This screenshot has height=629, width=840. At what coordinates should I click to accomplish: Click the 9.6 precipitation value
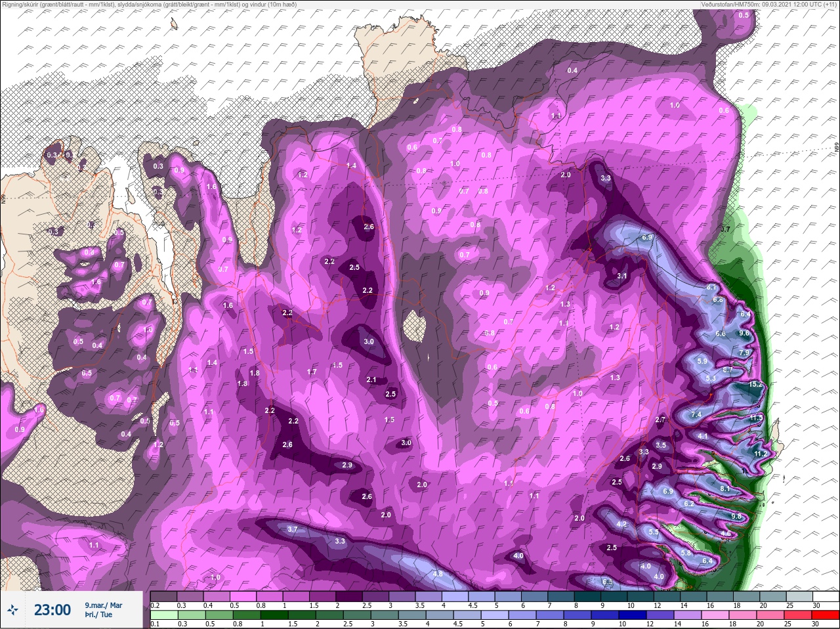point(744,333)
